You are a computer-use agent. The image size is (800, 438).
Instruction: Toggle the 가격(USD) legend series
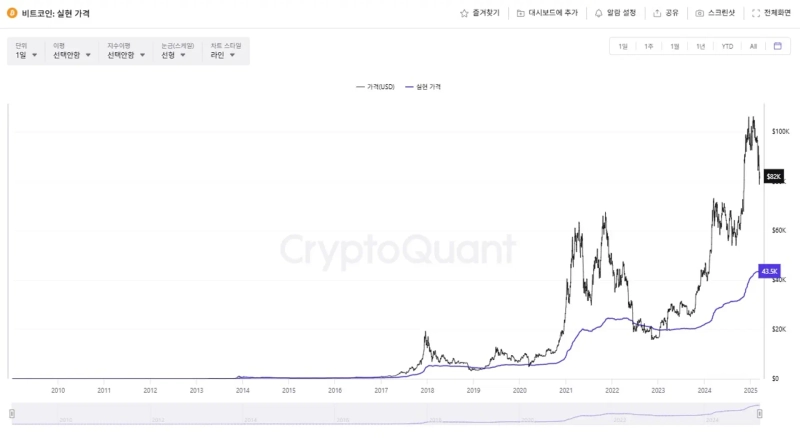(x=376, y=87)
